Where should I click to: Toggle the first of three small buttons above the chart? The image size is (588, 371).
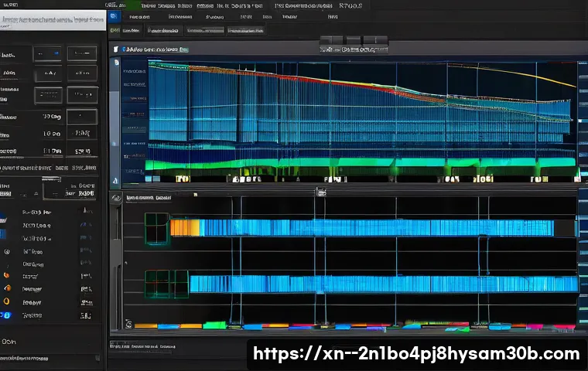point(330,42)
